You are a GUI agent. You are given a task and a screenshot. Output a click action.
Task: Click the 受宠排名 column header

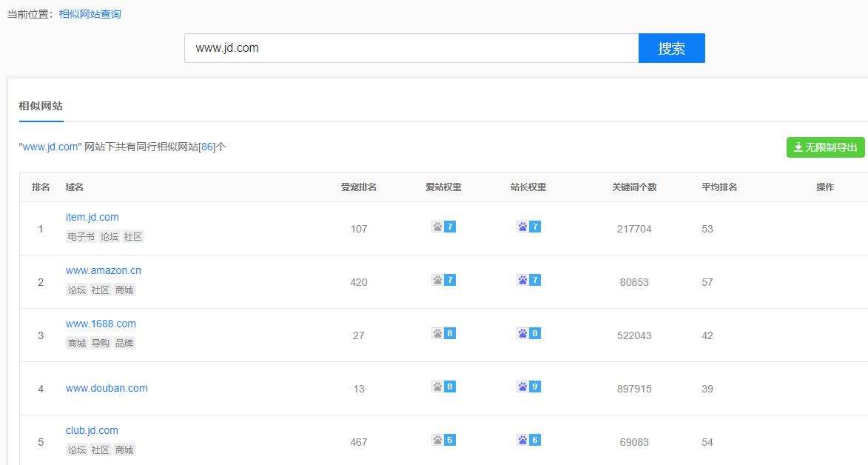click(x=359, y=187)
